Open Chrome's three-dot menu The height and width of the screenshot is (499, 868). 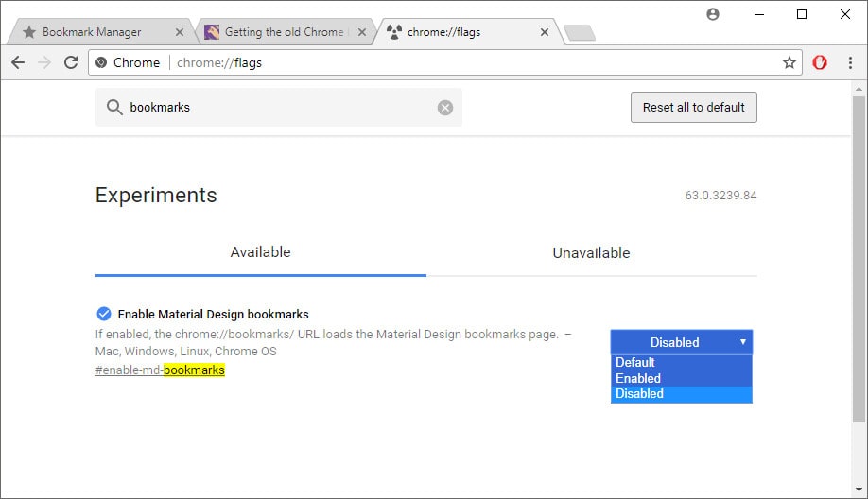pyautogui.click(x=850, y=62)
